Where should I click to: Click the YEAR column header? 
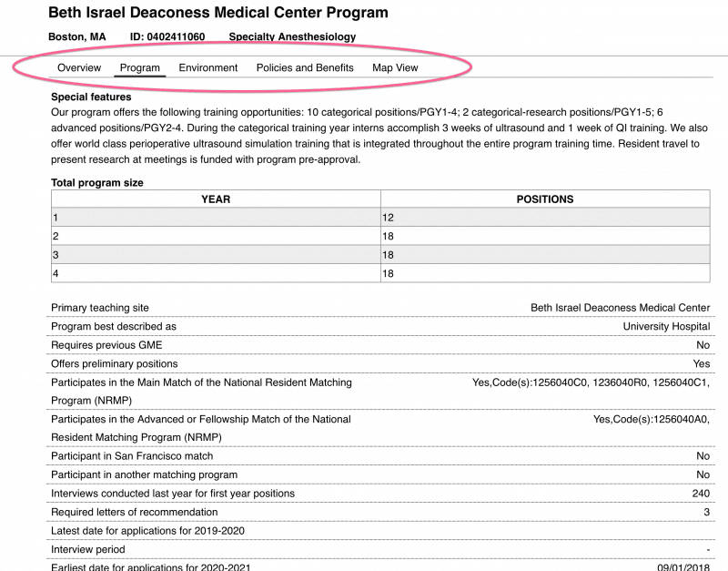tap(216, 199)
